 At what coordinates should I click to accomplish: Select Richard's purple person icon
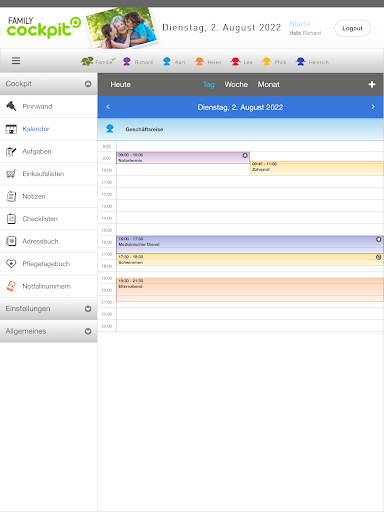[x=127, y=61]
